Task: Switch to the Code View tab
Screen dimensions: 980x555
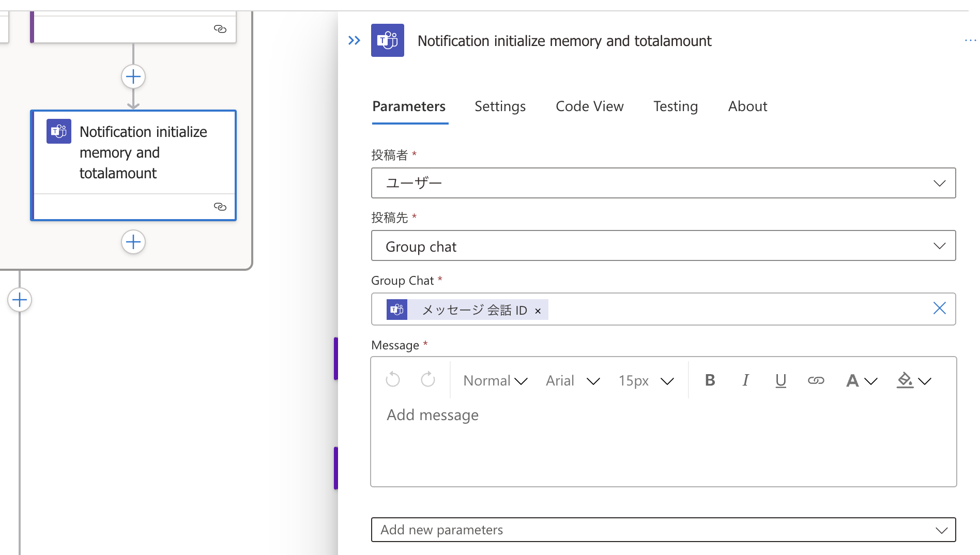Action: [x=589, y=106]
